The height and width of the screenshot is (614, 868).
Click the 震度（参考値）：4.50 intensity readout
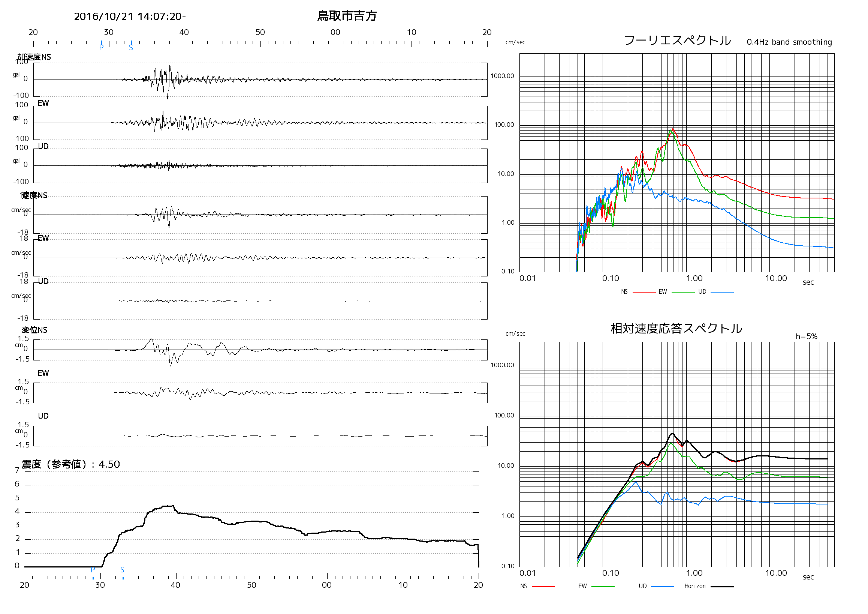click(71, 464)
